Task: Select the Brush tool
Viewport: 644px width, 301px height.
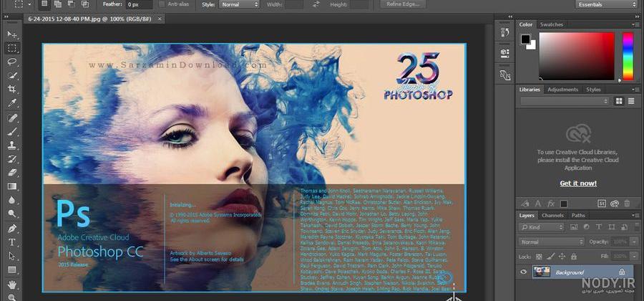Action: (x=12, y=131)
